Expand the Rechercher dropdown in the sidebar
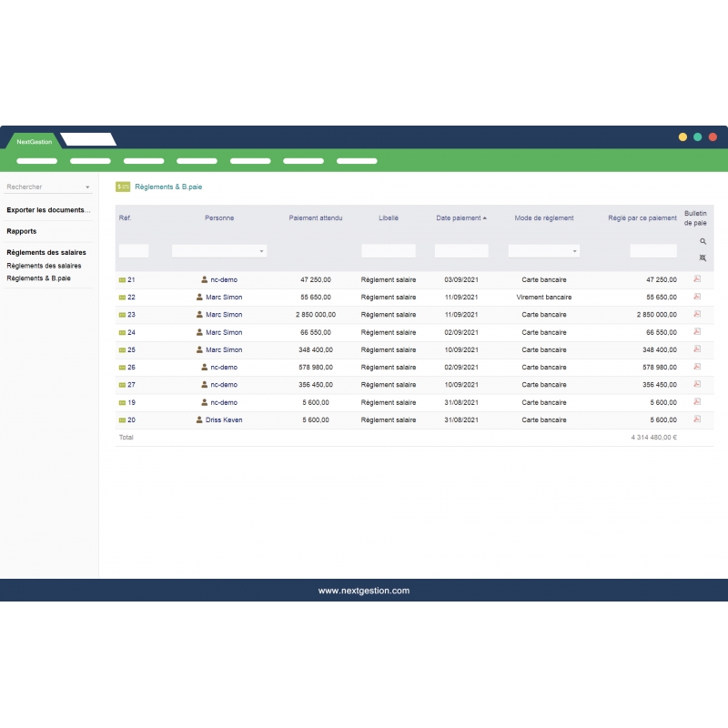The height and width of the screenshot is (728, 728). click(x=86, y=187)
